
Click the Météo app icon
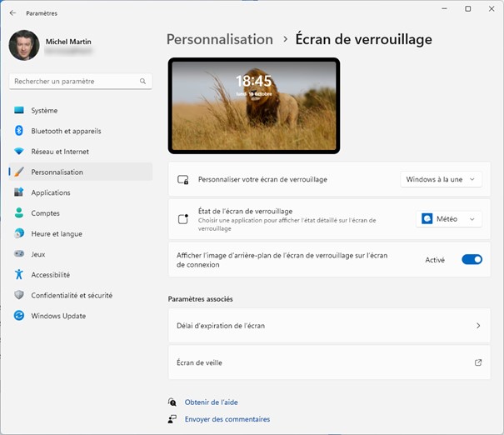click(x=427, y=219)
